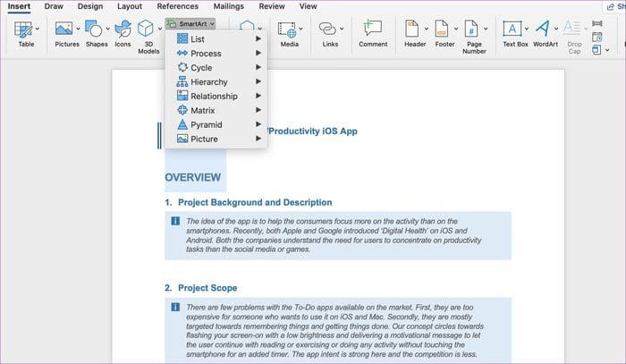Expand the Shapes dropdown arrow
Image resolution: width=626 pixels, height=364 pixels.
click(108, 29)
